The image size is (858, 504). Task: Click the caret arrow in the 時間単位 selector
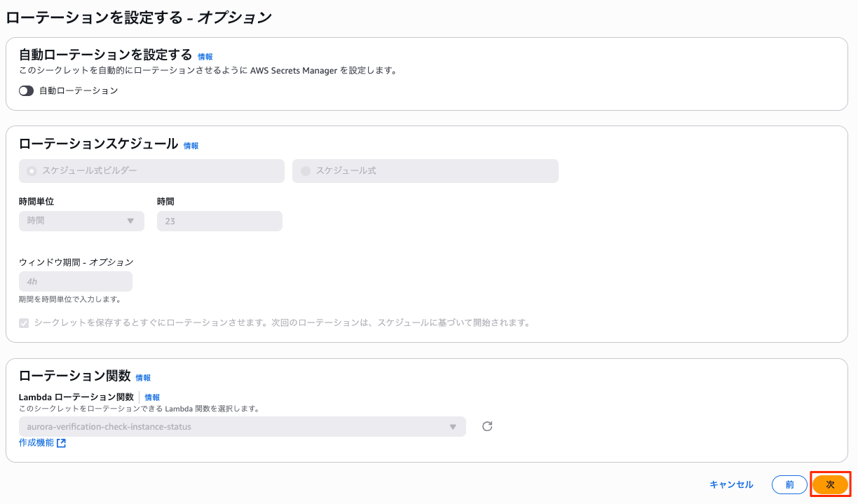pos(130,221)
